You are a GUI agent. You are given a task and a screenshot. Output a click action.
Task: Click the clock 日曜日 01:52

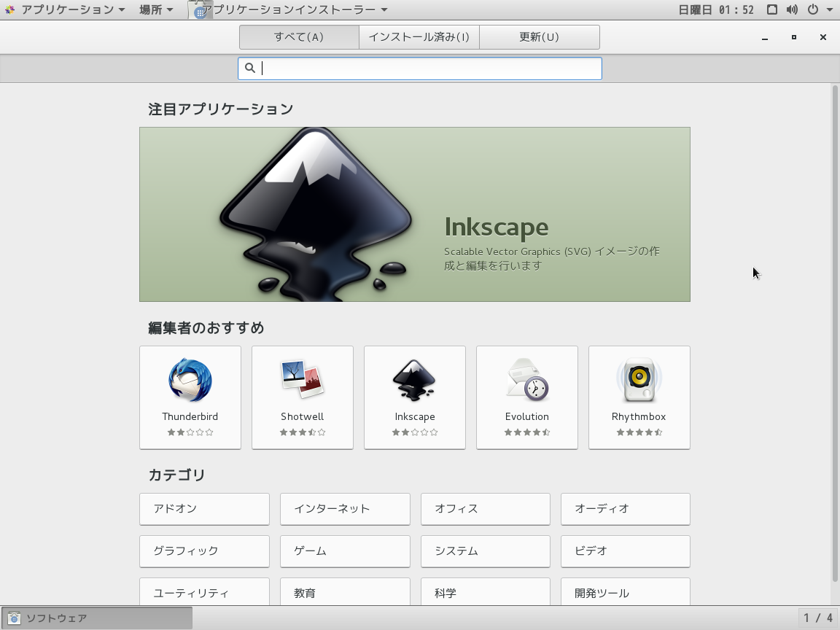point(716,9)
